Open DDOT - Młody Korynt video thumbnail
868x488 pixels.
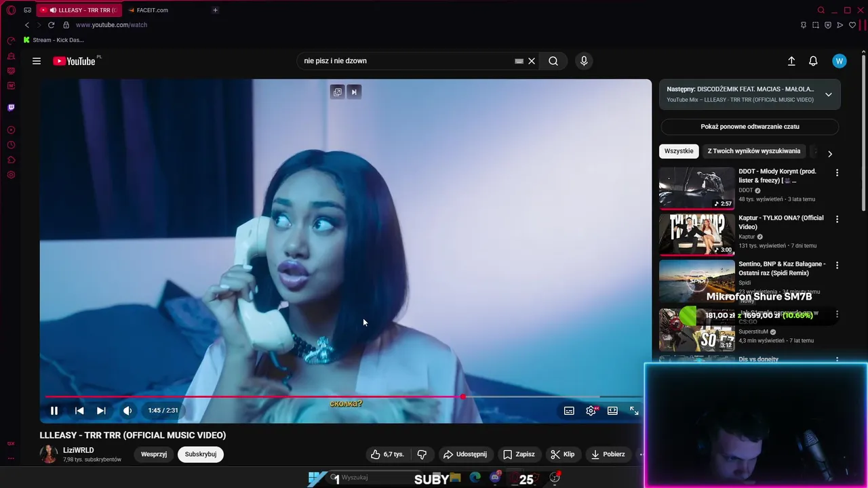pyautogui.click(x=696, y=188)
